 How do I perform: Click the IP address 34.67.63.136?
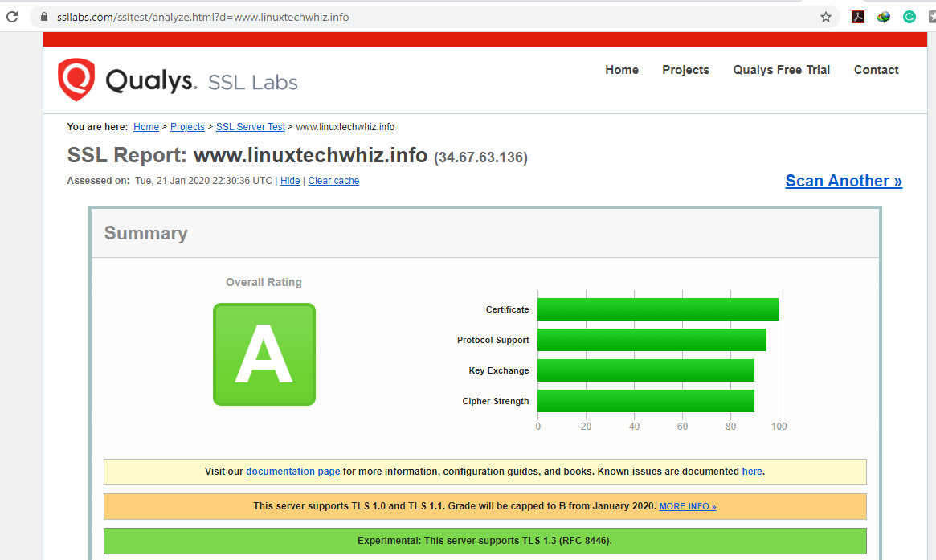pos(480,157)
